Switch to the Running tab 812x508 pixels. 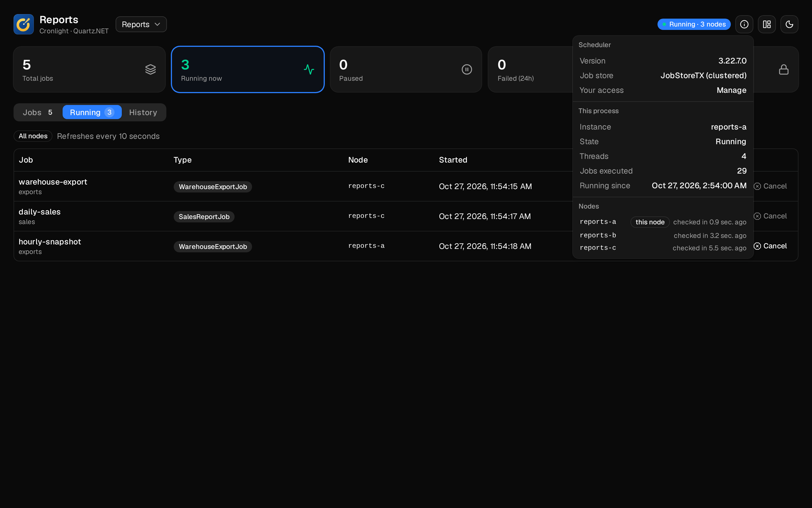pyautogui.click(x=92, y=112)
